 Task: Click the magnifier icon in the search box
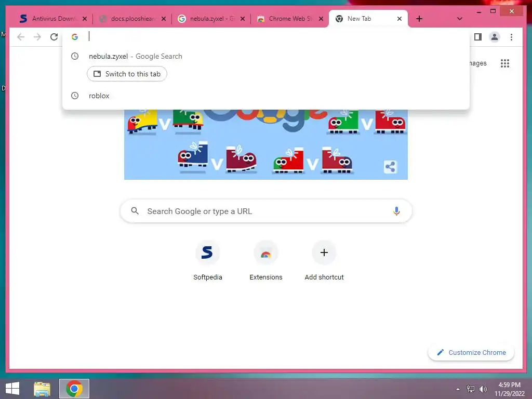coord(135,211)
